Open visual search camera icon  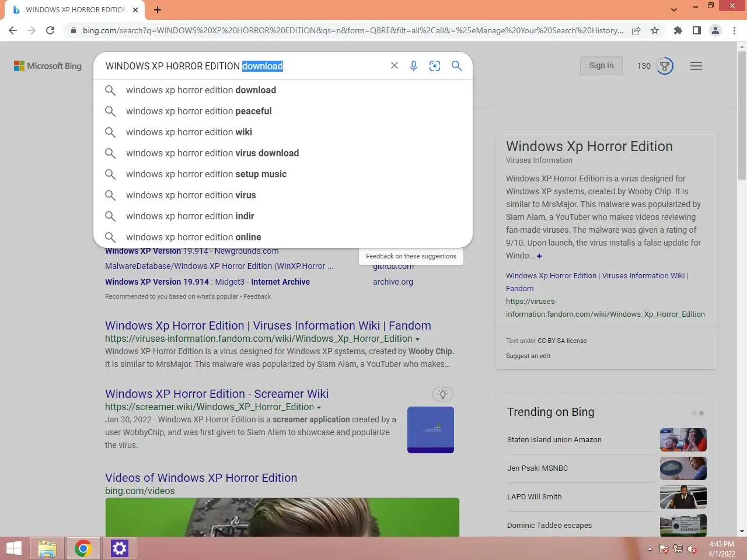pos(435,66)
